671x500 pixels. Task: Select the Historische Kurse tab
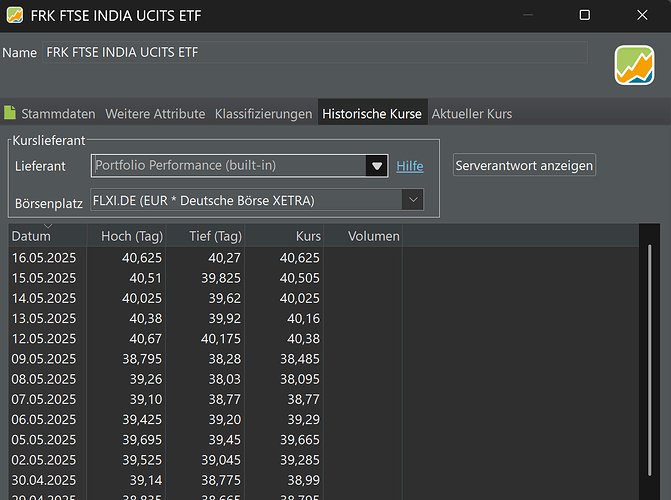372,114
